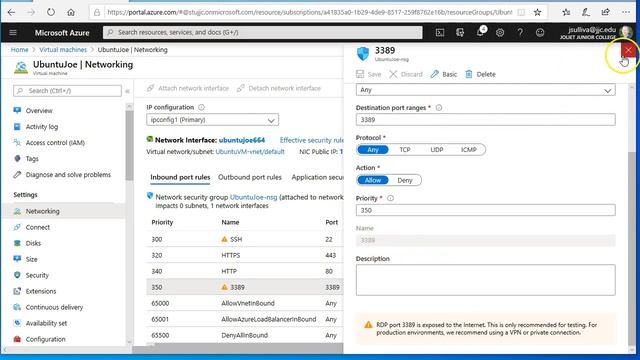Open Disks in the Settings menu
This screenshot has height=360, width=640.
pyautogui.click(x=33, y=243)
